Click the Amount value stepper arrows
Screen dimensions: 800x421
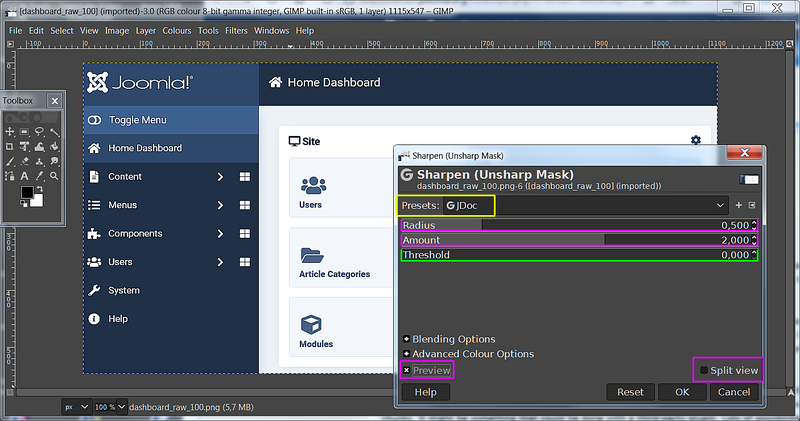coord(754,240)
